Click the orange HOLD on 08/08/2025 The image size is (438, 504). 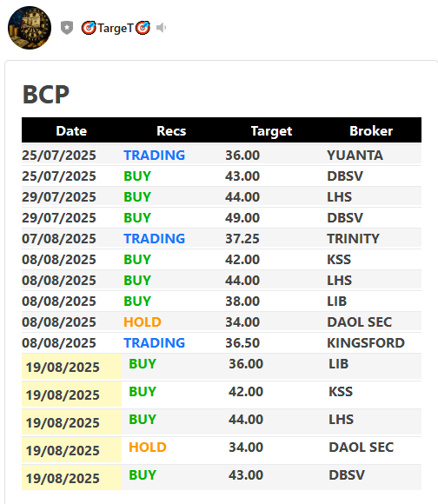[x=143, y=322]
